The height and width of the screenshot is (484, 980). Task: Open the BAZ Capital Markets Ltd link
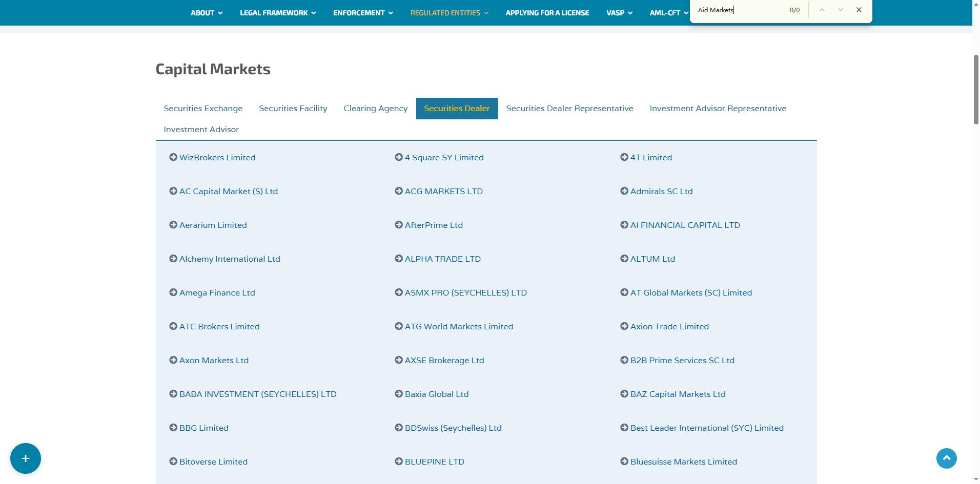[x=678, y=394]
